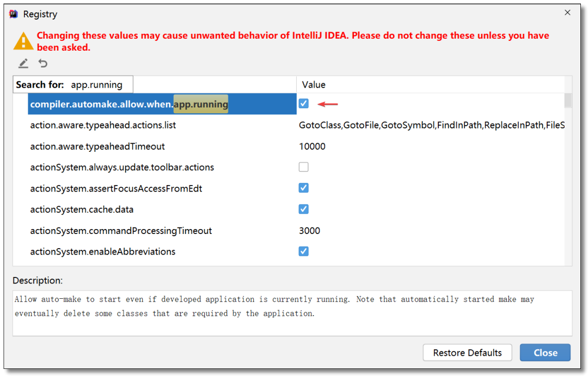Screen dimensions: 588x376
Task: Disable actionSystem.enableAbbreviations checkbox
Action: (303, 251)
